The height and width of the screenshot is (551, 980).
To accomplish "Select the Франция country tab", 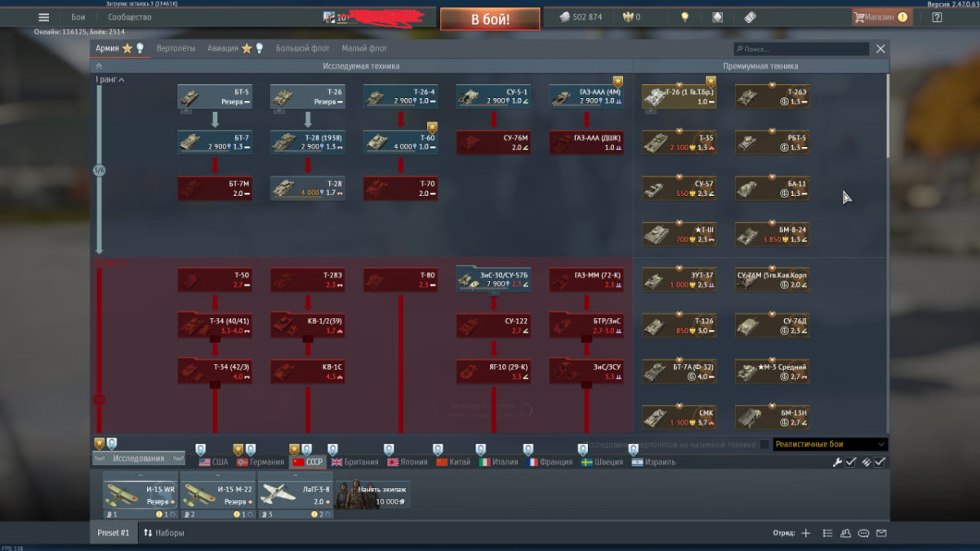I will coord(550,462).
